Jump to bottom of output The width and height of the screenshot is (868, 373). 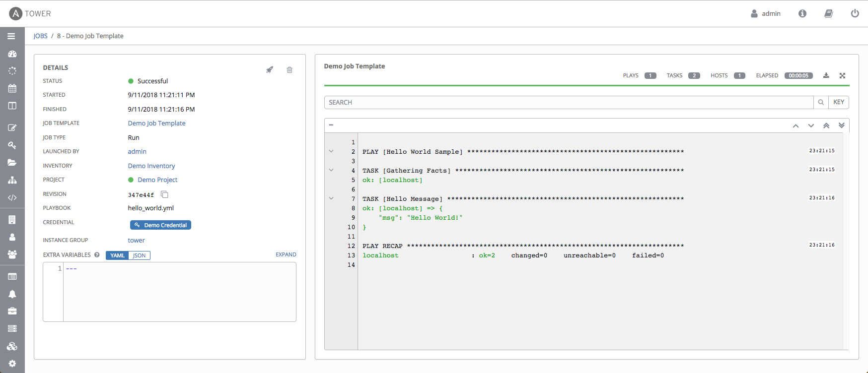click(x=842, y=125)
